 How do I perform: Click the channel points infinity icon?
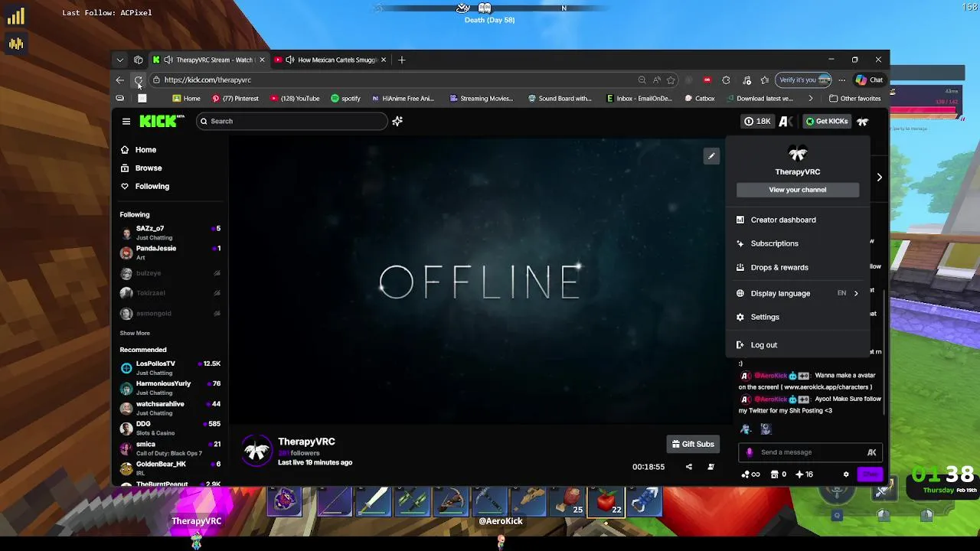750,474
